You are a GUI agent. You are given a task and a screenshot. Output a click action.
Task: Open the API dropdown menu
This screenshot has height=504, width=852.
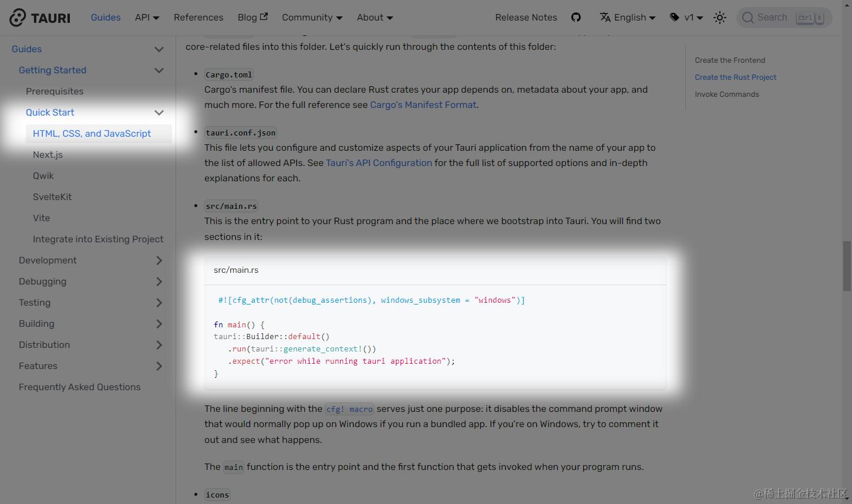pos(147,18)
